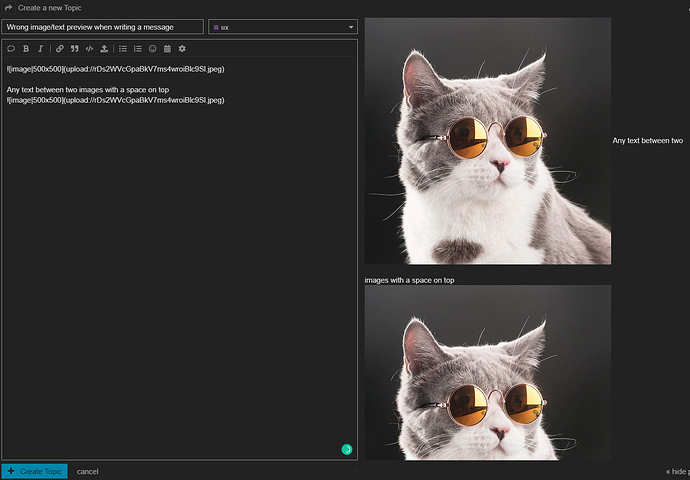Open the emoji picker
This screenshot has height=480, width=690.
coord(152,49)
